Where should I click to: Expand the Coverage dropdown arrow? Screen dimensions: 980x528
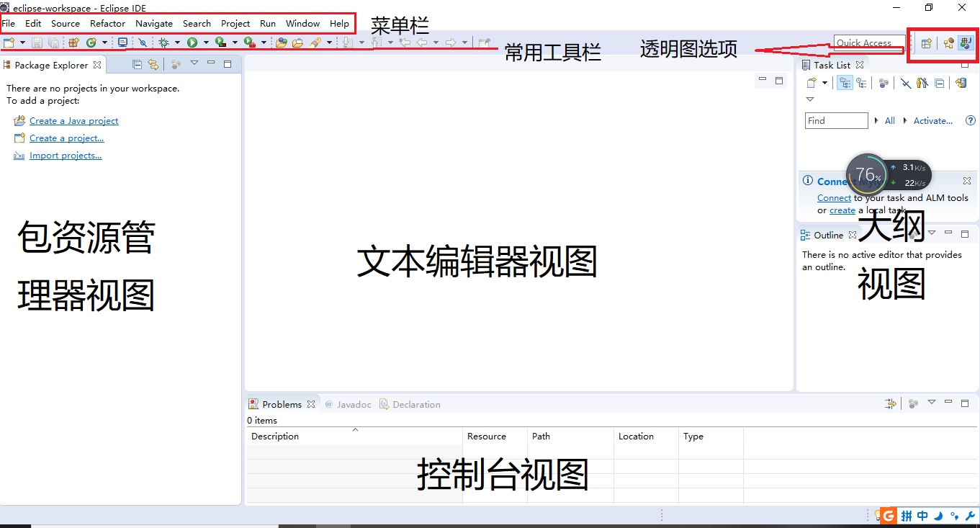tap(235, 42)
